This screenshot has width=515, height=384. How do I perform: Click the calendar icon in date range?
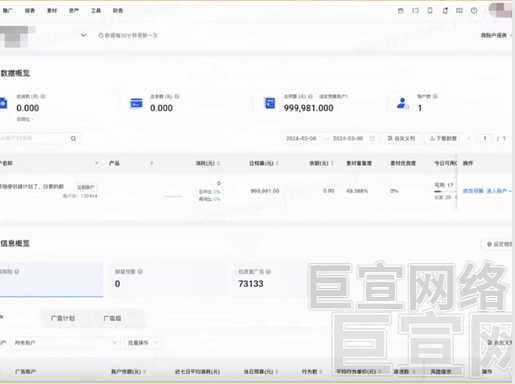pos(372,138)
